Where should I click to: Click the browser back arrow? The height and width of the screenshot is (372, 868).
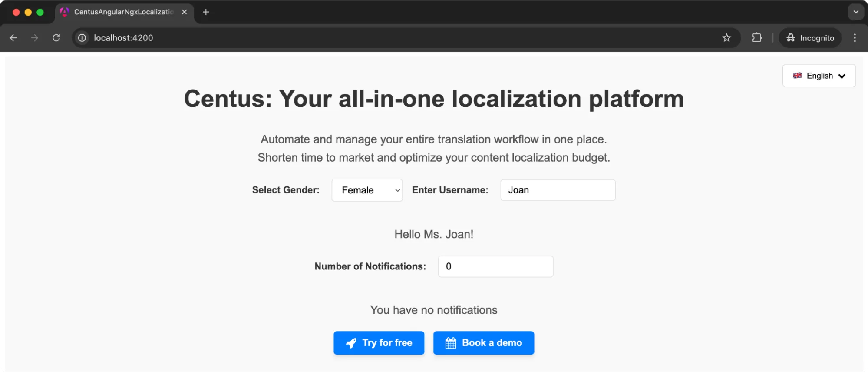[13, 38]
